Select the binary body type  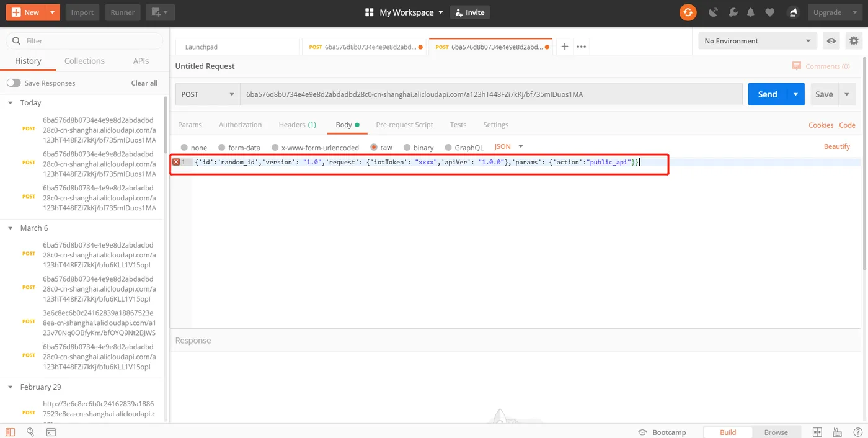[x=407, y=148]
